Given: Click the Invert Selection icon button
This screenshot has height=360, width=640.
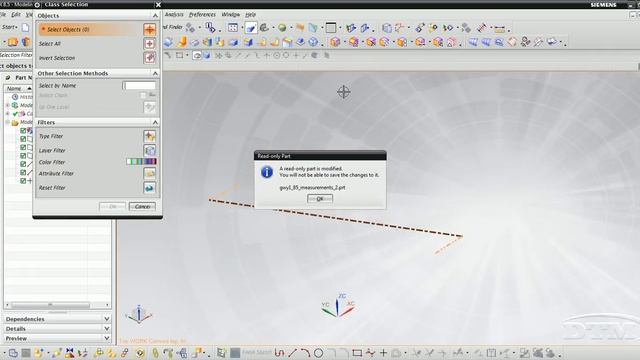Looking at the screenshot, I should click(x=149, y=58).
